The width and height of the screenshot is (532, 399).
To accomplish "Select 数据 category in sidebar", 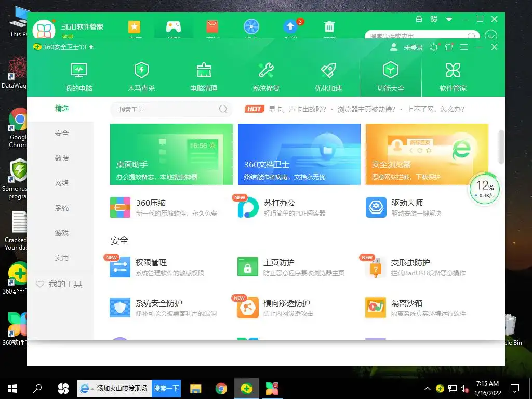I will click(62, 158).
